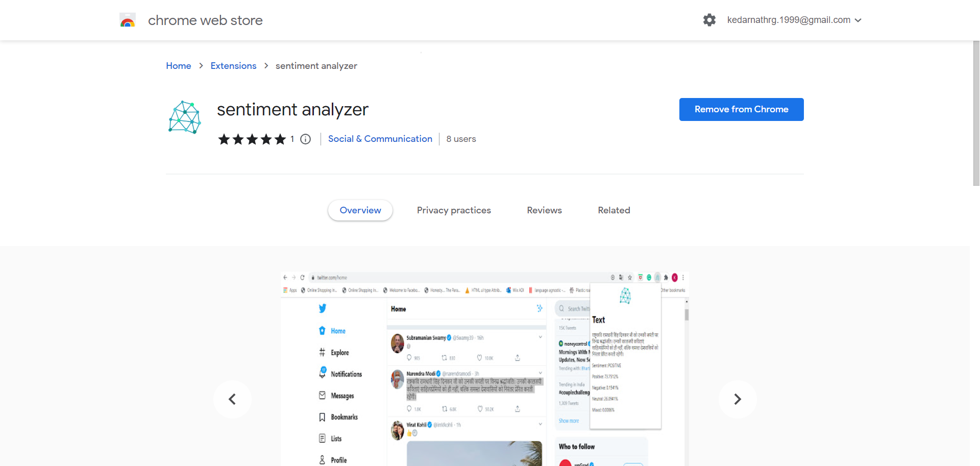Click the extension screenshot preview image
The width and height of the screenshot is (980, 466).
pyautogui.click(x=484, y=367)
